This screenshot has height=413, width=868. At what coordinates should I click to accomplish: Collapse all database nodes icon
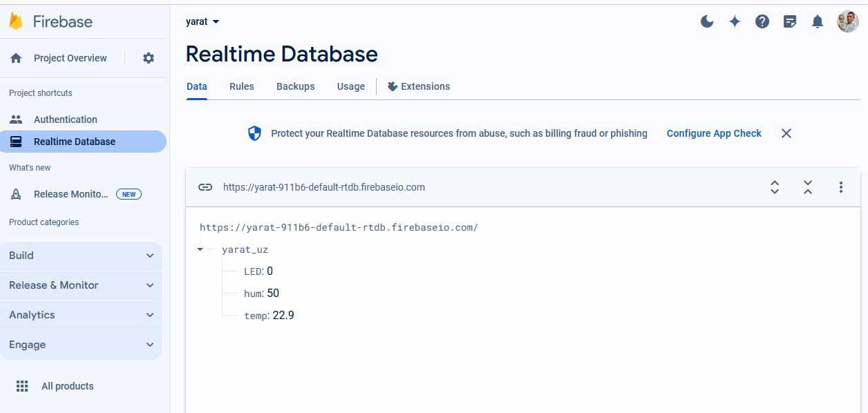pos(808,187)
